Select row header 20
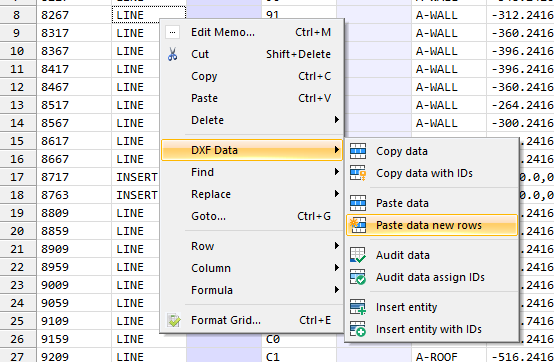 [x=18, y=231]
